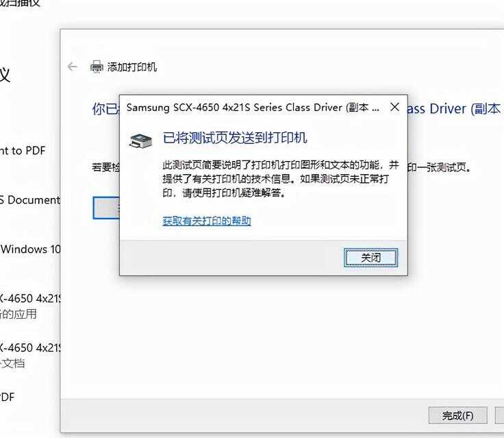Click the Samsung SCX-4650 dialog title bar

pyautogui.click(x=253, y=107)
